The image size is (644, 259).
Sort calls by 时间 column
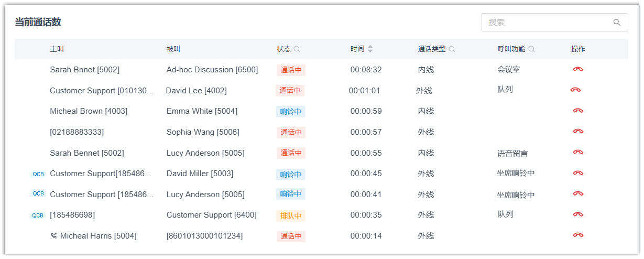(x=370, y=49)
